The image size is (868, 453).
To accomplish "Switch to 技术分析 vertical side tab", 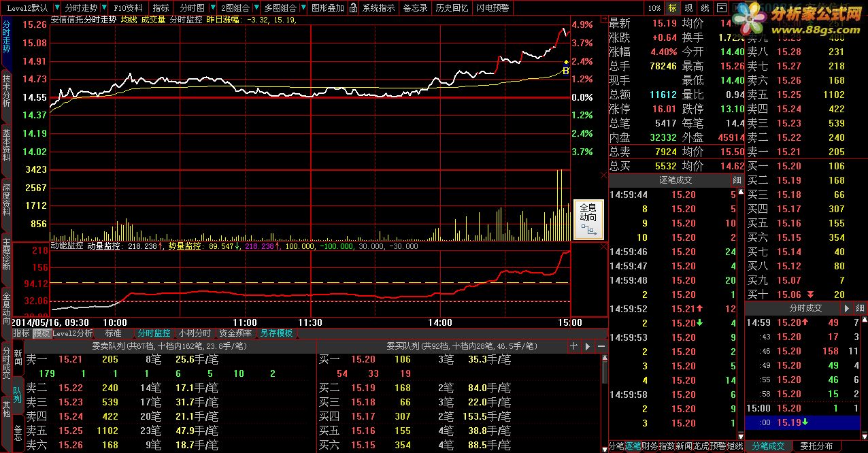I will [6, 92].
